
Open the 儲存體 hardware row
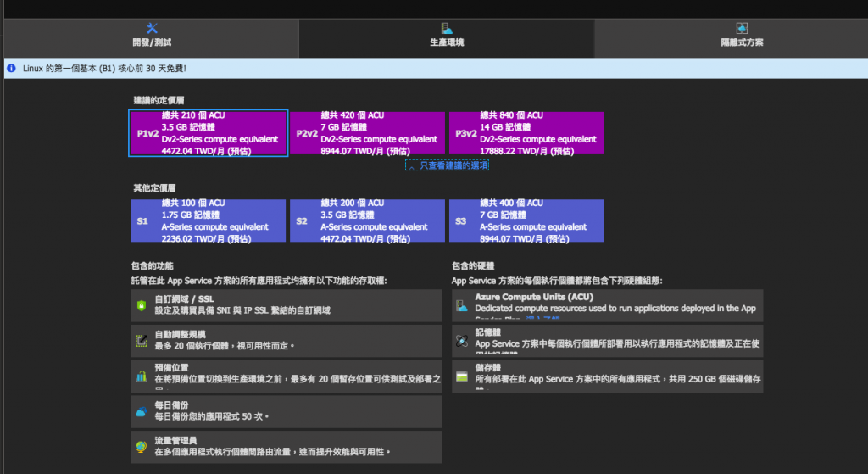607,376
